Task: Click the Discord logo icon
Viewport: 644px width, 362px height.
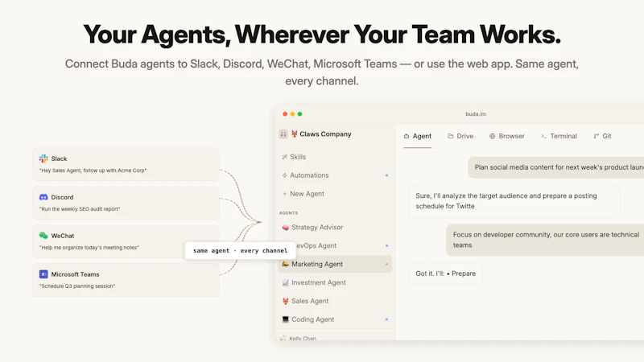Action: tap(43, 197)
